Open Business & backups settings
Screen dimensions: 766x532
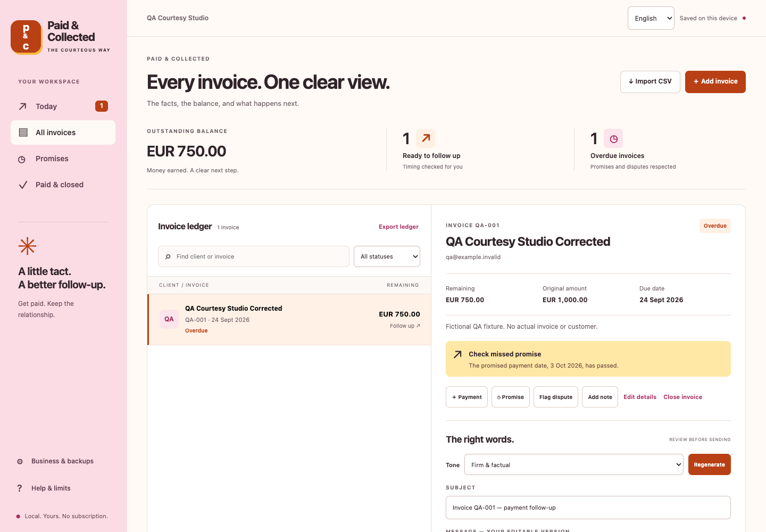pos(63,461)
